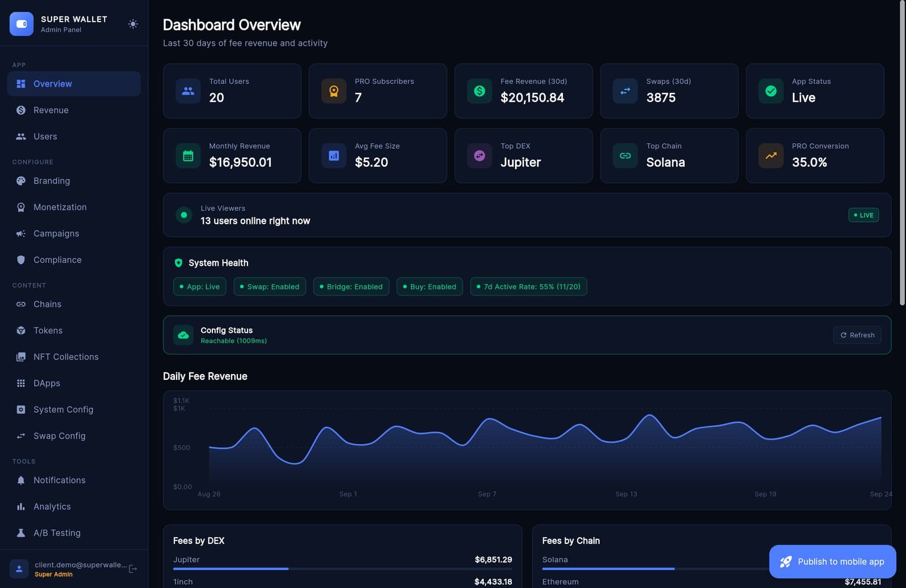906x588 pixels.
Task: Click Sep 7 on the revenue chart axis
Action: coord(487,494)
